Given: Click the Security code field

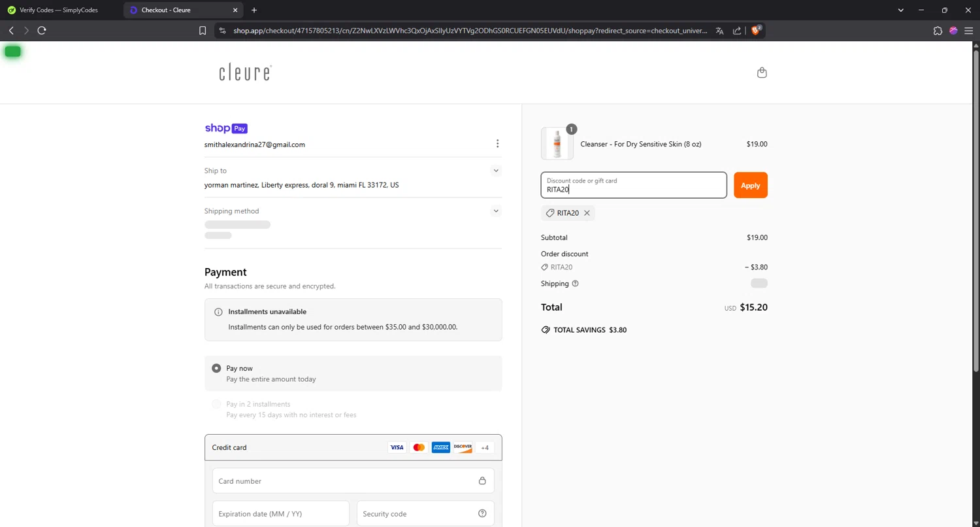Looking at the screenshot, I should 425,514.
